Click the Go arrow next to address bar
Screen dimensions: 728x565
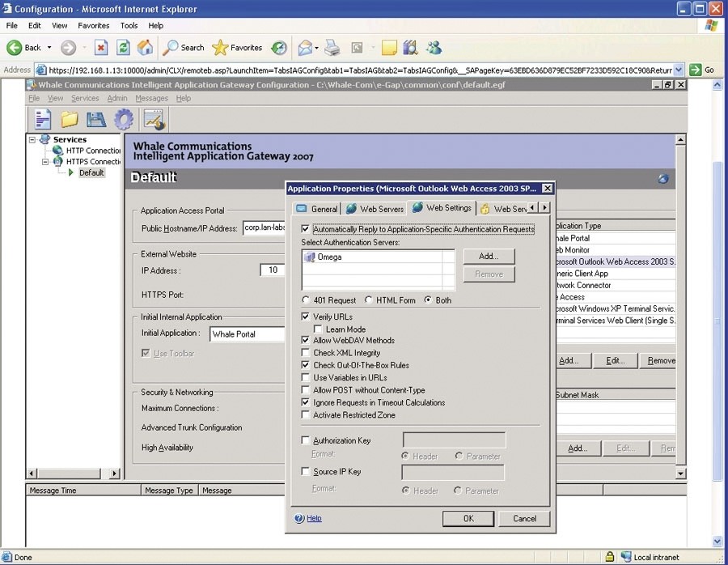click(695, 70)
